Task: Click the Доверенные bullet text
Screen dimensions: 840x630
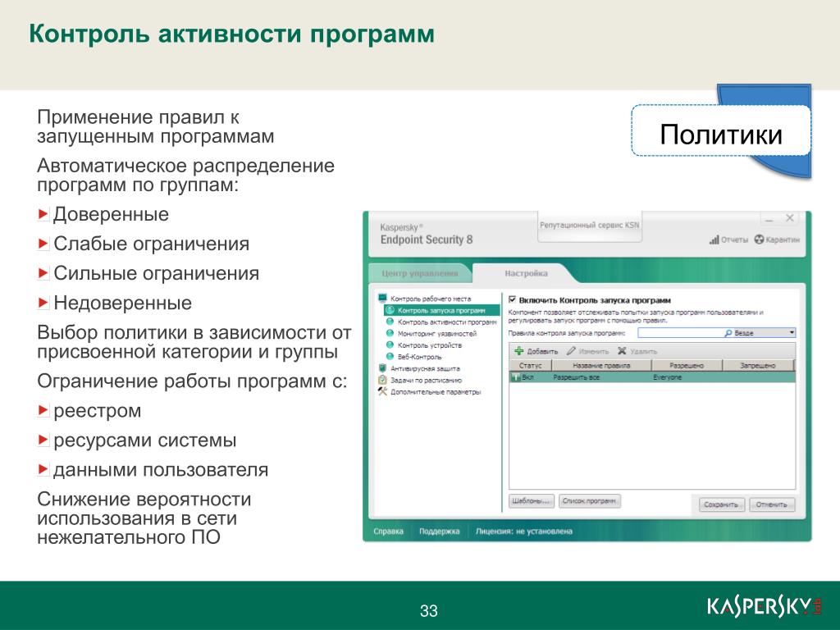Action: 111,214
